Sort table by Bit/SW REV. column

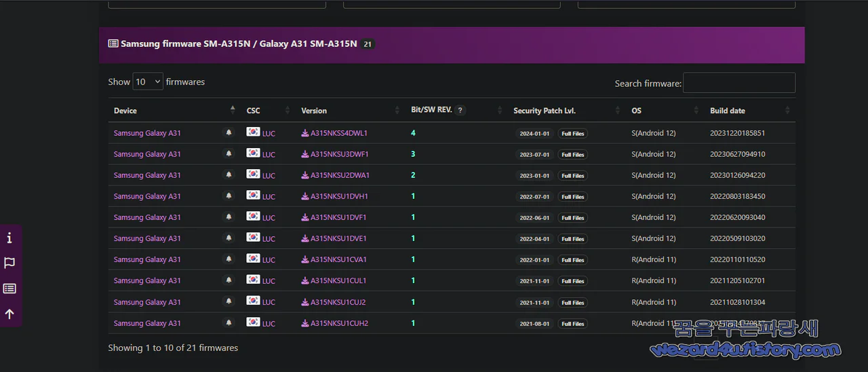[x=456, y=111]
